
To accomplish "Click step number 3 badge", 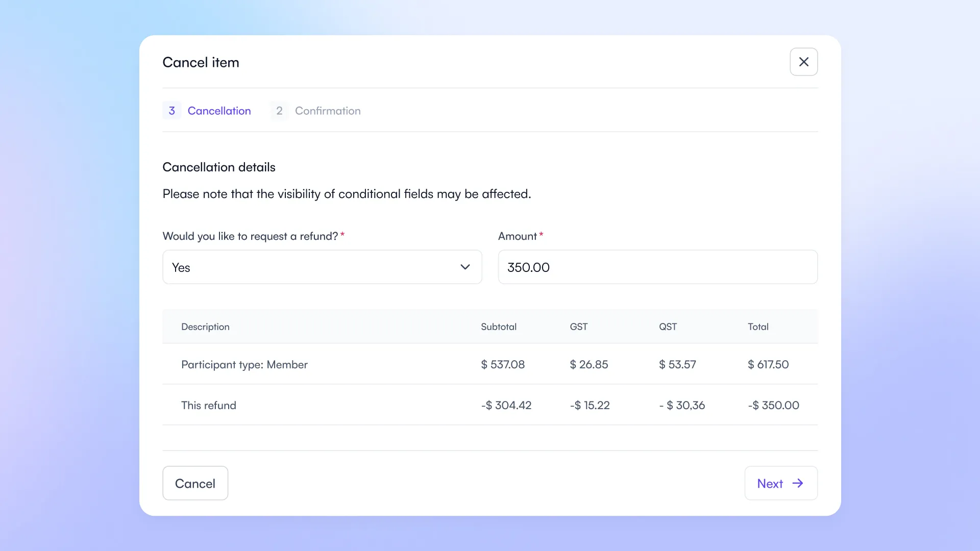I will click(172, 111).
